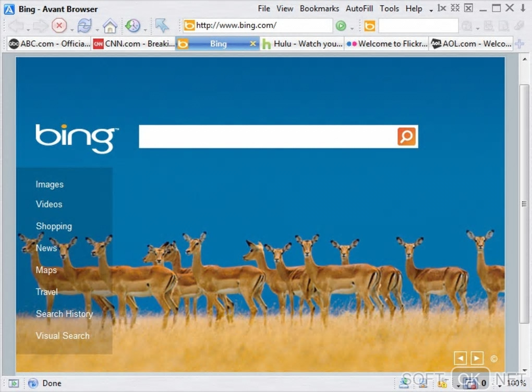
Task: Toggle the side panel status icon
Action: coord(14,383)
